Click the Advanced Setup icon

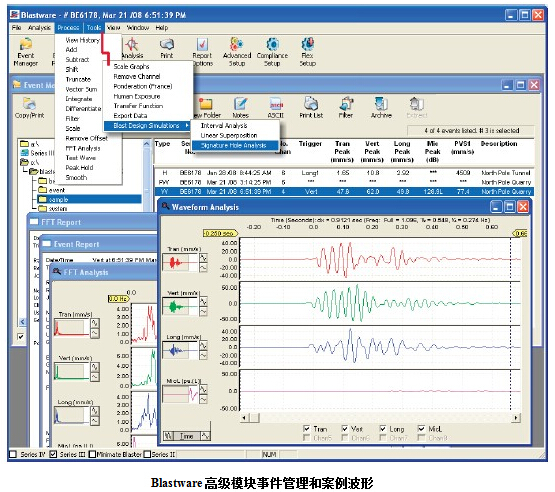click(237, 52)
